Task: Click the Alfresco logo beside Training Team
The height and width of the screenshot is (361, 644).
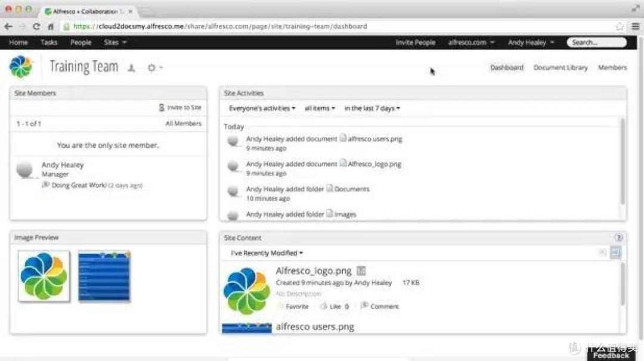Action: click(x=21, y=67)
